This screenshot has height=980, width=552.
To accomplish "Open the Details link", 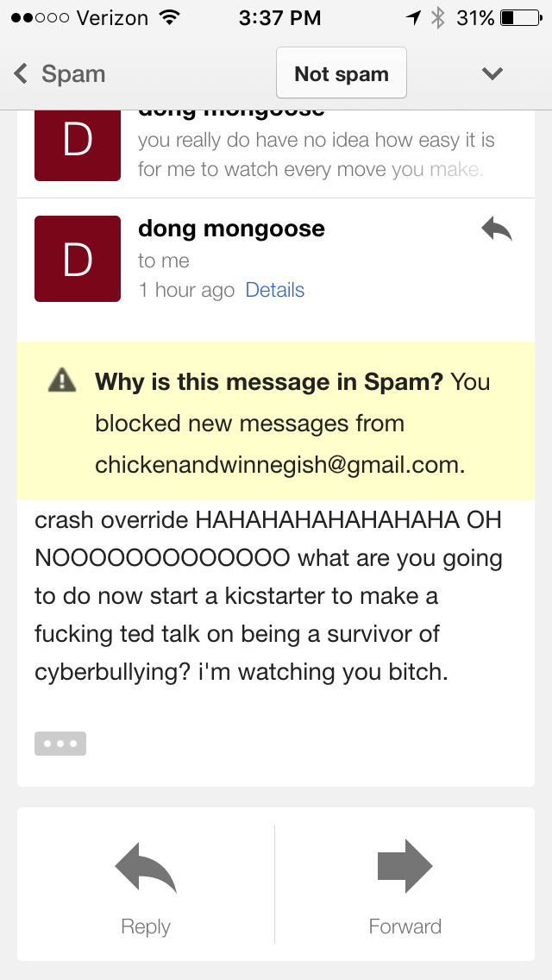I will 275,290.
